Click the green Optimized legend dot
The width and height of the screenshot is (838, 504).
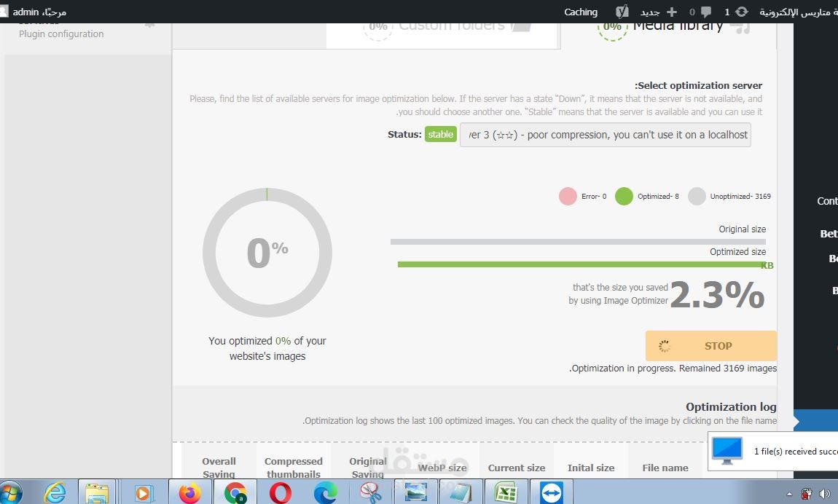[624, 197]
